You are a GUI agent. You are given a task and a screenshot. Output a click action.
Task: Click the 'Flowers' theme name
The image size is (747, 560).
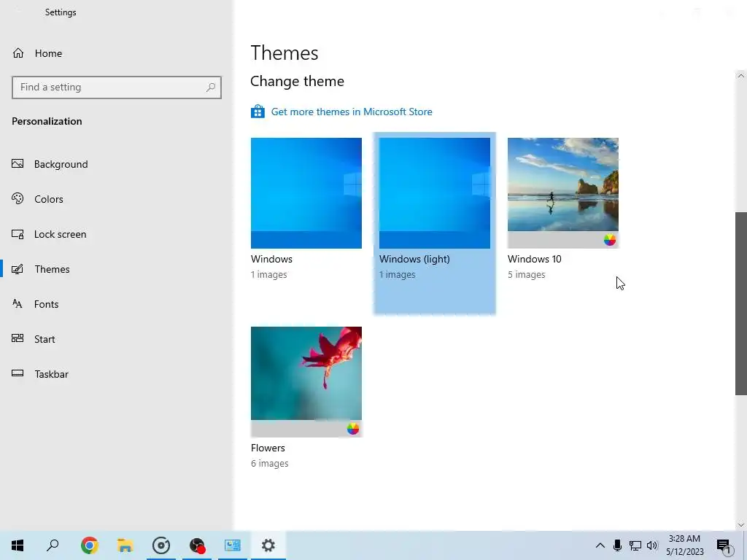click(268, 448)
